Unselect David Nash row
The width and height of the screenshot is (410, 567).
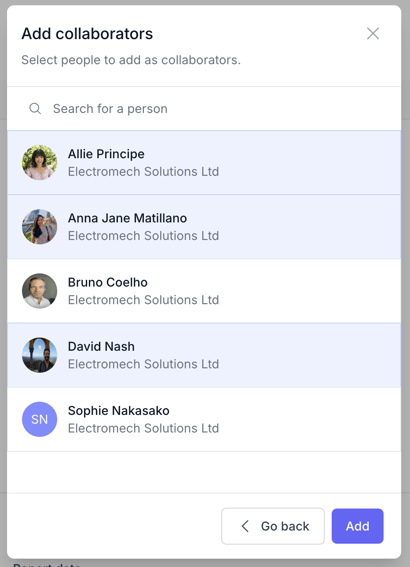(204, 355)
